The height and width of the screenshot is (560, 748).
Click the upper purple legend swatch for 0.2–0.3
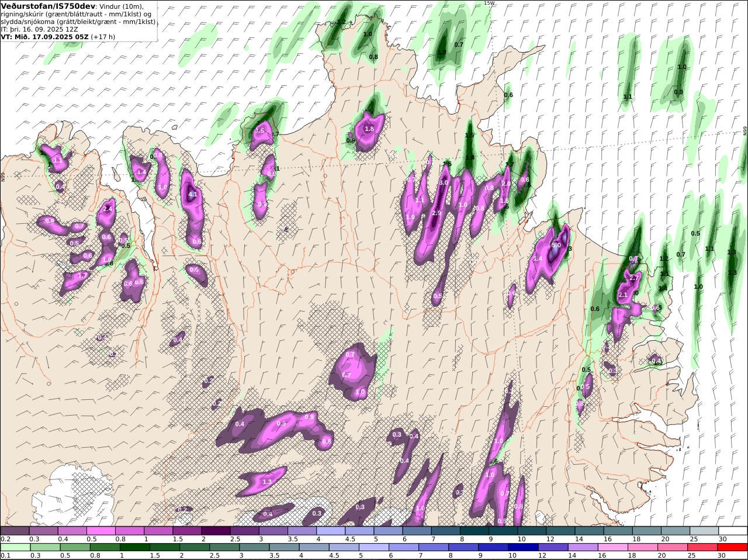coord(15,531)
